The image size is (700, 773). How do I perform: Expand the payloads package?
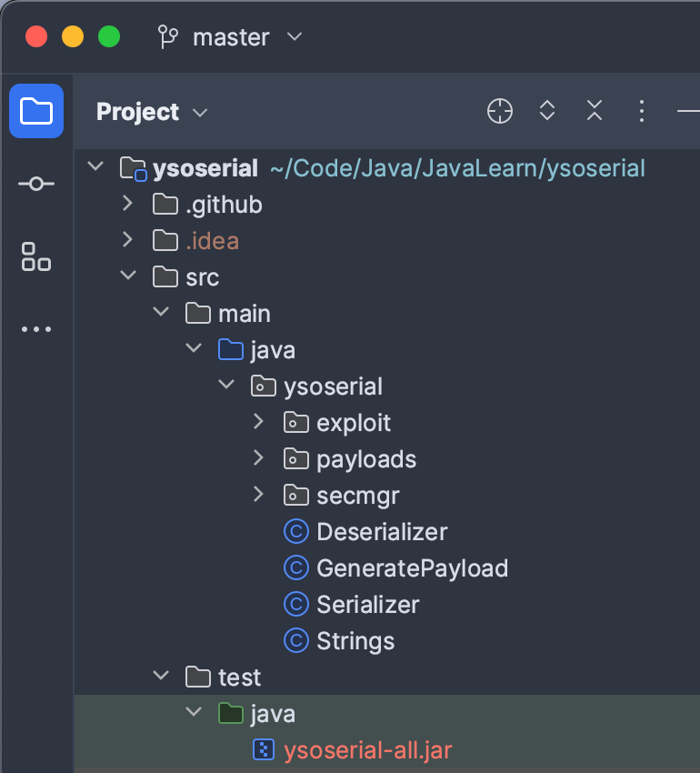pyautogui.click(x=258, y=458)
